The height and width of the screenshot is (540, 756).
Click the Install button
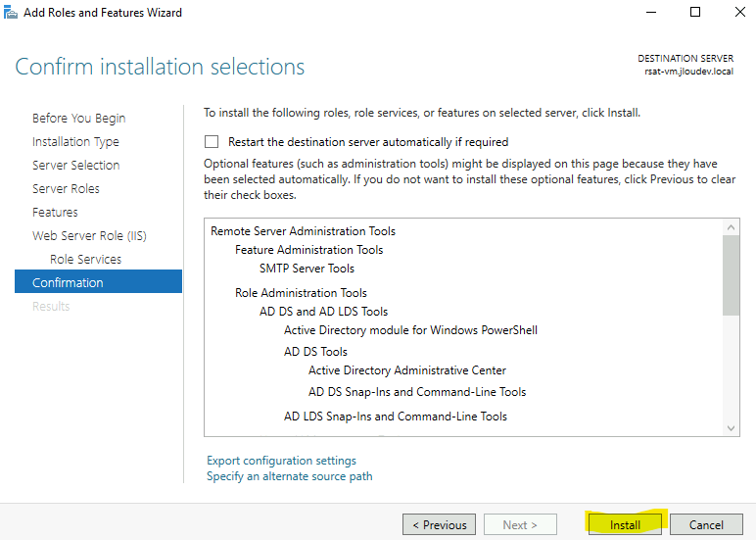pos(625,524)
